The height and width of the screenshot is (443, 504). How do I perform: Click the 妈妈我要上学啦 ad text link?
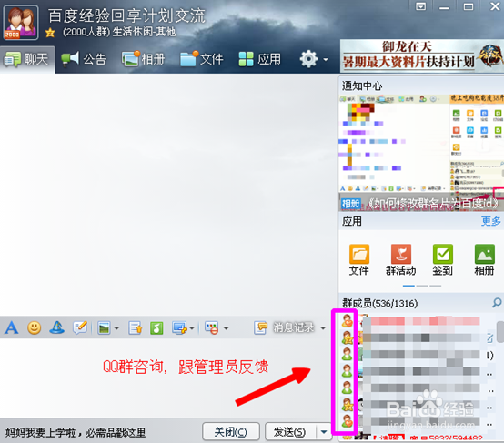[x=76, y=433]
